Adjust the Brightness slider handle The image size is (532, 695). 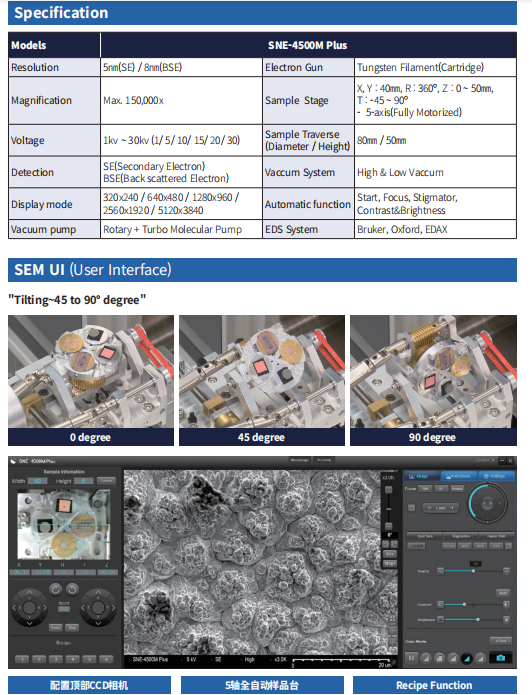477,620
